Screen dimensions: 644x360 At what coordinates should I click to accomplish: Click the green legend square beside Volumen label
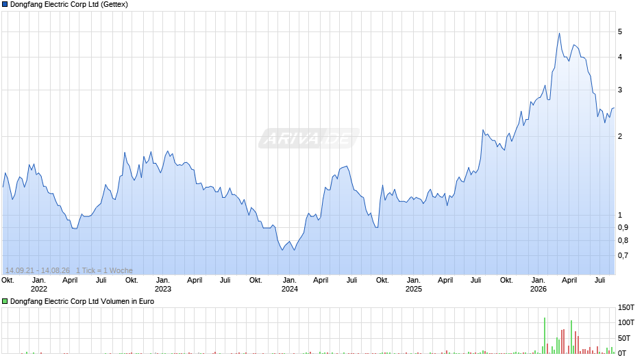(x=5, y=301)
